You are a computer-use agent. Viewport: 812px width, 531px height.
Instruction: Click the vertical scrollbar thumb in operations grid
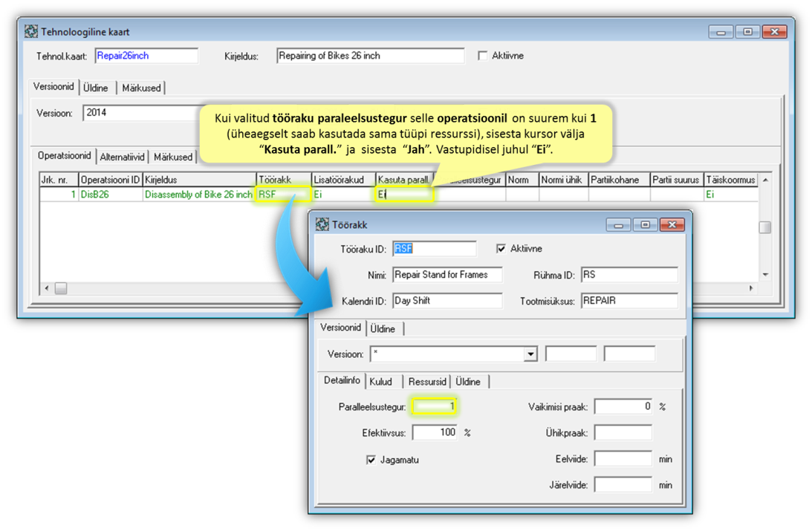(x=765, y=227)
